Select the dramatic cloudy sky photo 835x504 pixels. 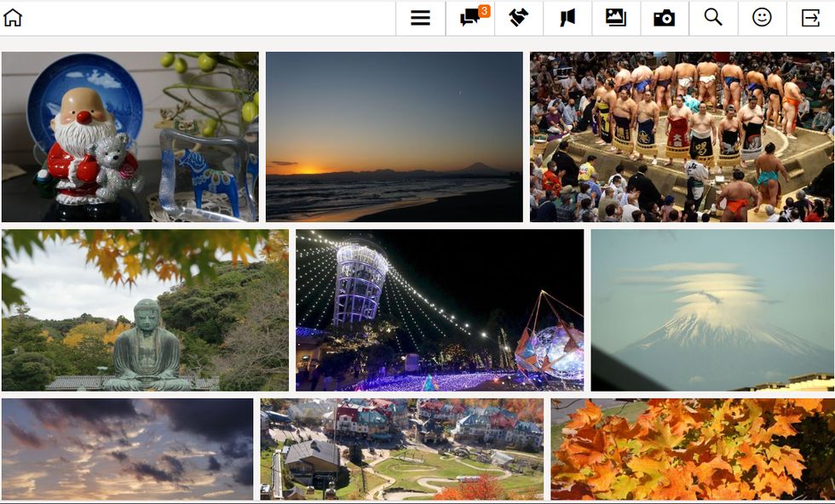tap(128, 449)
